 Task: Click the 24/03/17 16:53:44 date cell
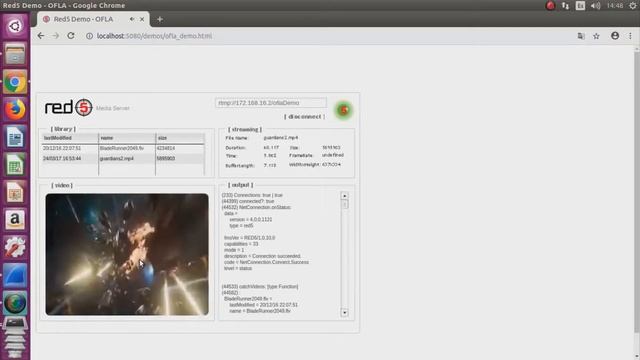click(x=62, y=158)
